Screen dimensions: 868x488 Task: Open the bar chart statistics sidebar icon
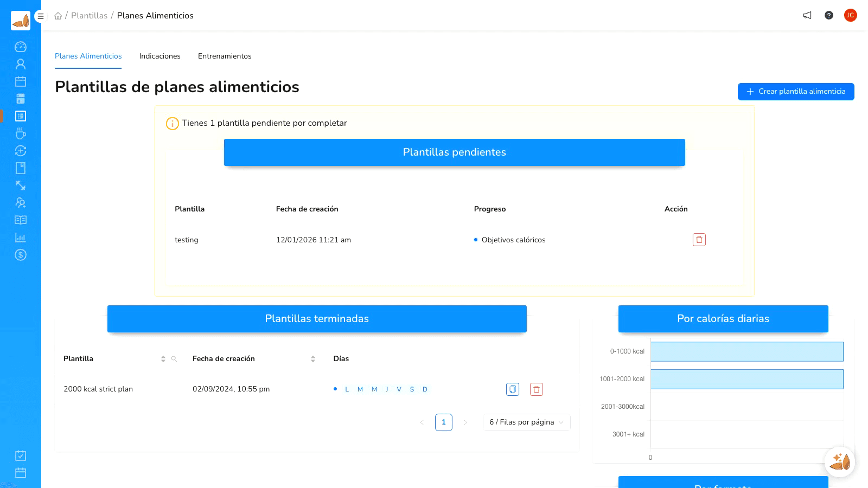[21, 237]
